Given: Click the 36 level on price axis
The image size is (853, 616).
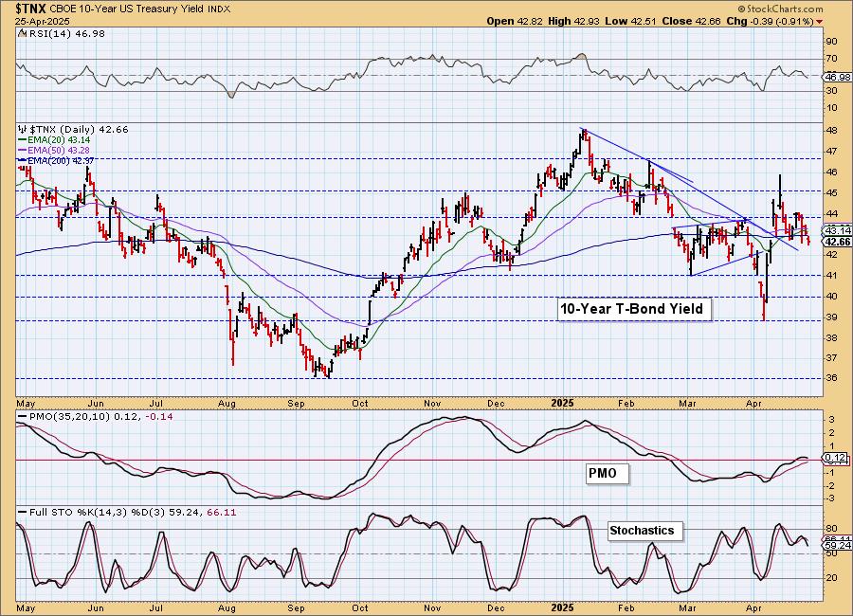Looking at the screenshot, I should click(x=832, y=378).
